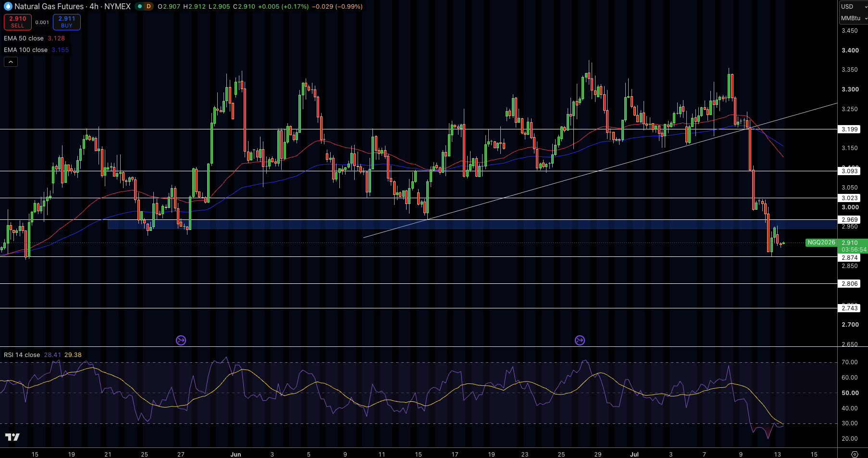The height and width of the screenshot is (458, 868).
Task: Click the RSI value 28.41
Action: click(x=52, y=355)
